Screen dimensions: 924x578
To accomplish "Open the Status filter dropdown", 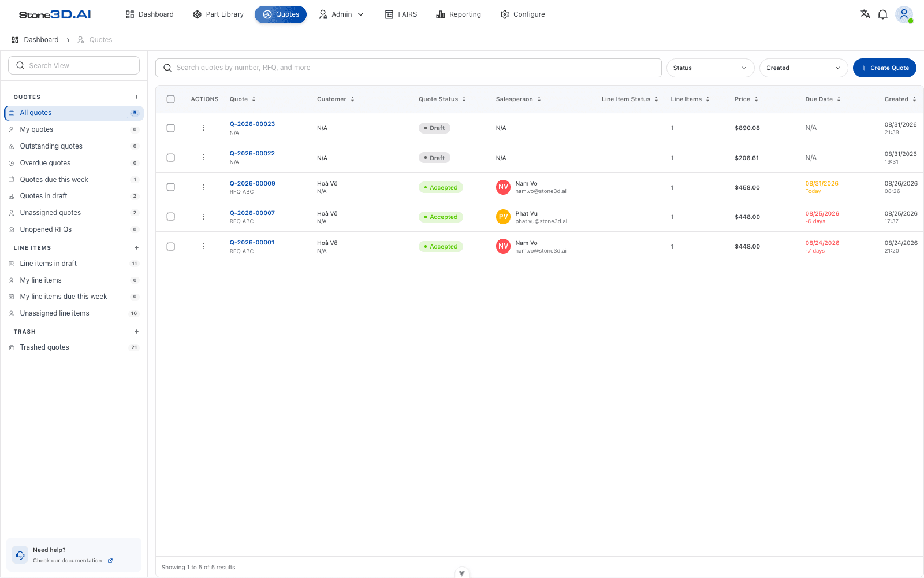I will pos(710,68).
